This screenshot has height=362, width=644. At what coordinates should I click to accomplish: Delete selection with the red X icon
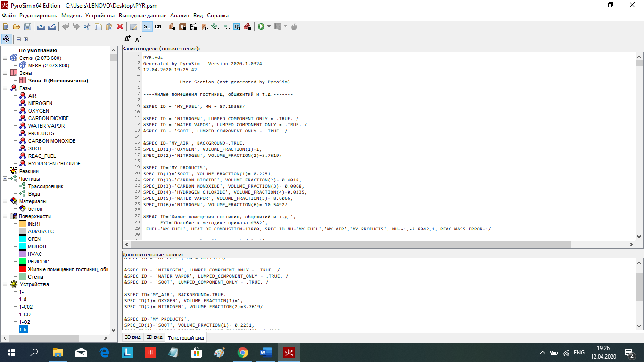(120, 26)
